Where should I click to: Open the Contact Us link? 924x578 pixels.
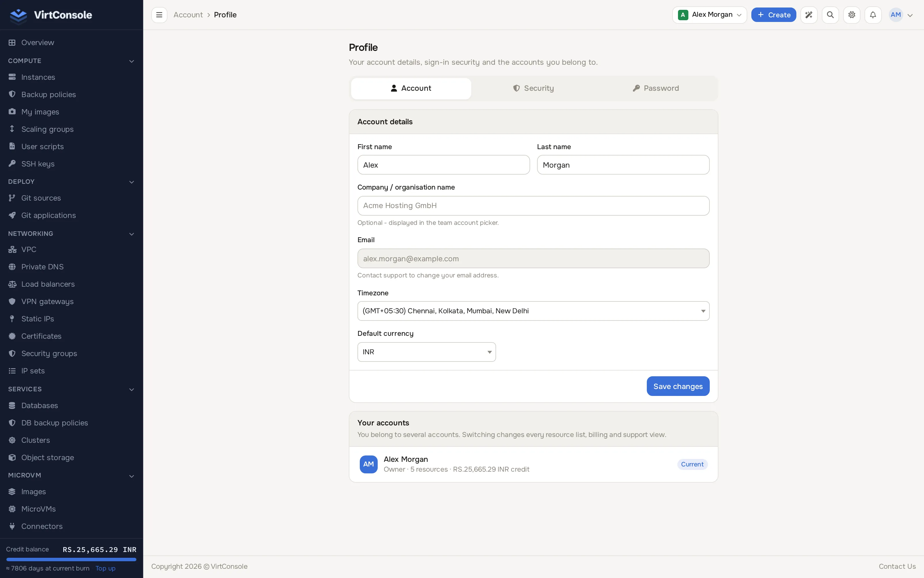(897, 566)
